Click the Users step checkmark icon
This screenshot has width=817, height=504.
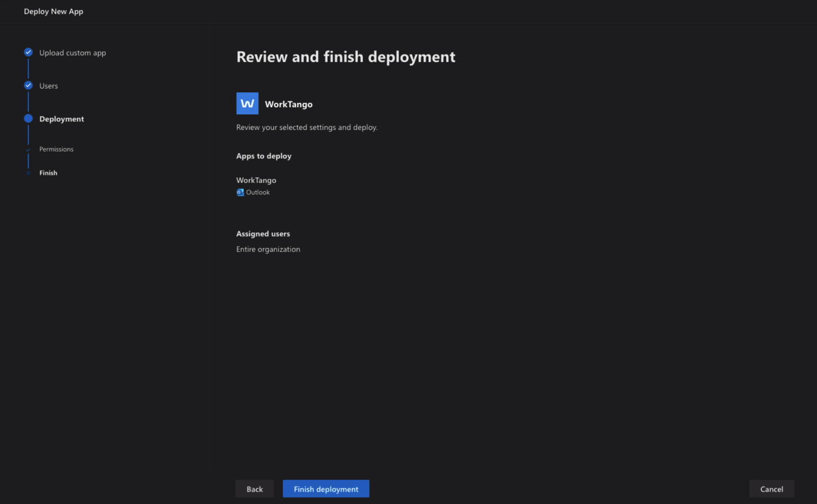point(28,85)
